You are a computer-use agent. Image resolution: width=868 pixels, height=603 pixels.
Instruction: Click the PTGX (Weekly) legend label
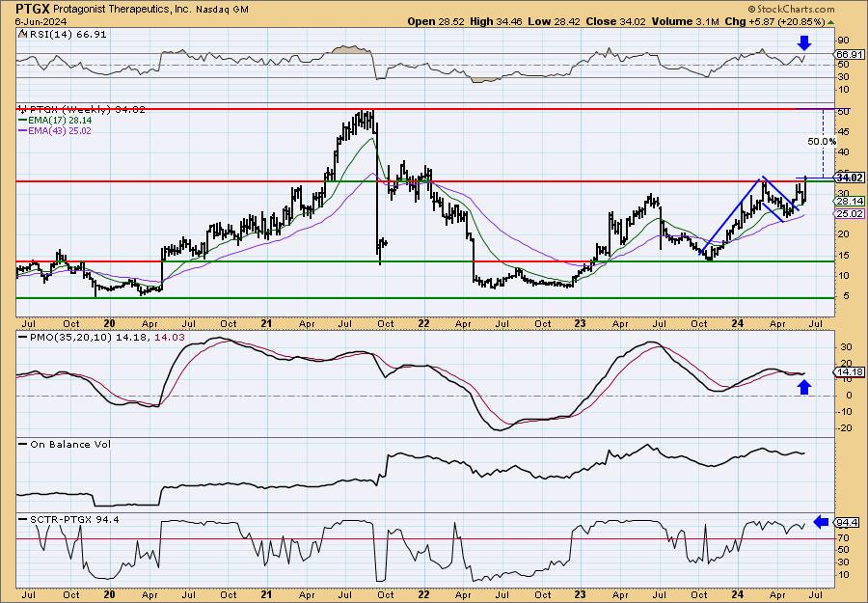[x=82, y=110]
